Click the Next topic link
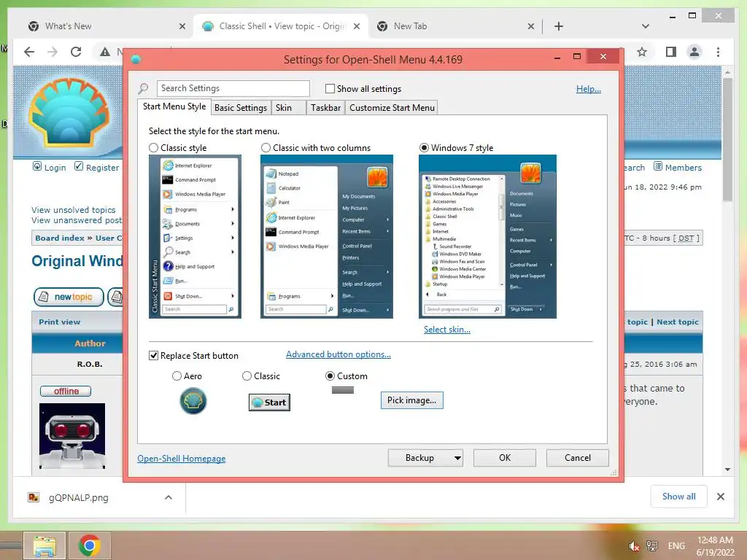747x560 pixels. [x=678, y=322]
